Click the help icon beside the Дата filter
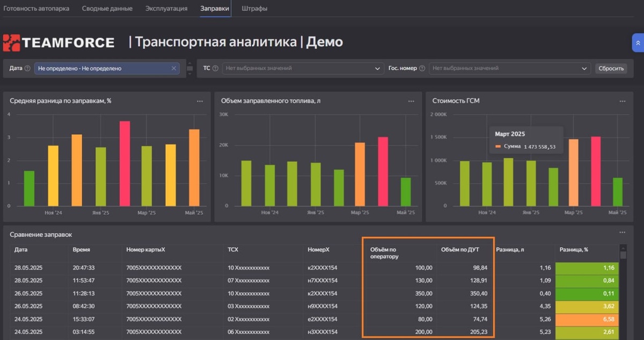This screenshot has width=644, height=340. [28, 68]
